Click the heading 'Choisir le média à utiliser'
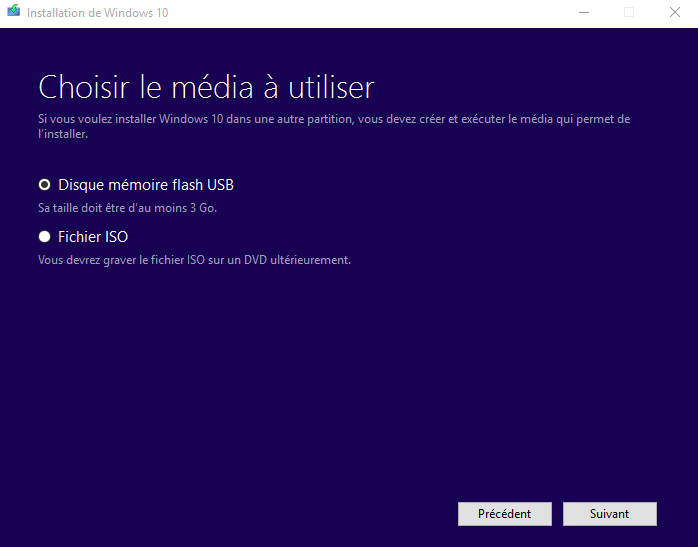 coord(206,87)
